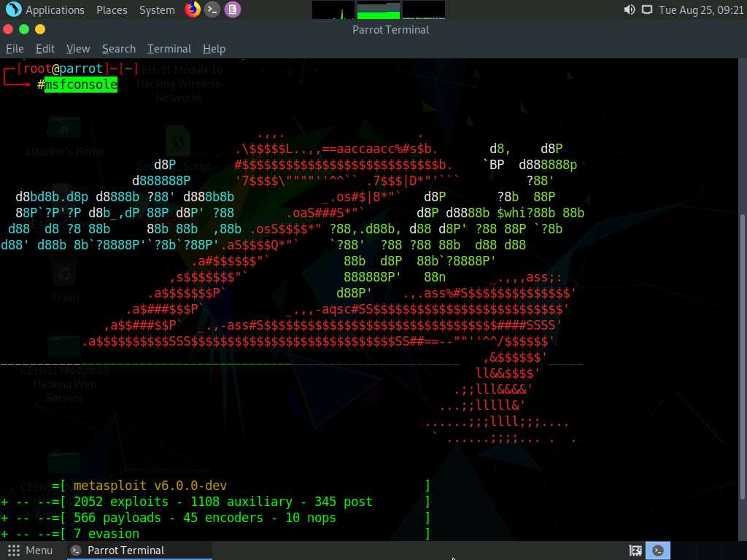This screenshot has width=747, height=560.
Task: Click the '566 payloads' line
Action: coord(205,518)
